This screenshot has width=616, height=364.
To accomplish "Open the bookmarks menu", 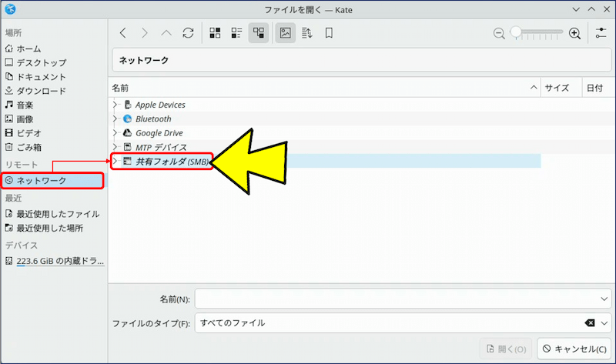I will point(330,33).
